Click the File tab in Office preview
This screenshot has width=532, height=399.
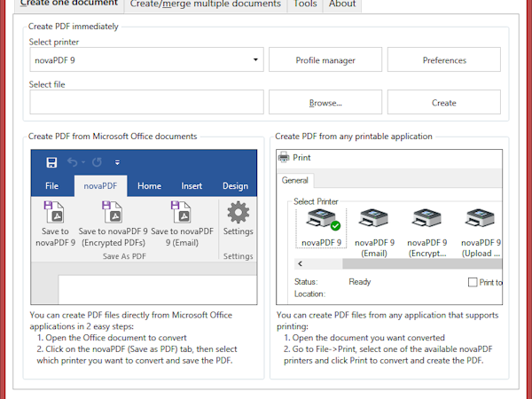(52, 186)
